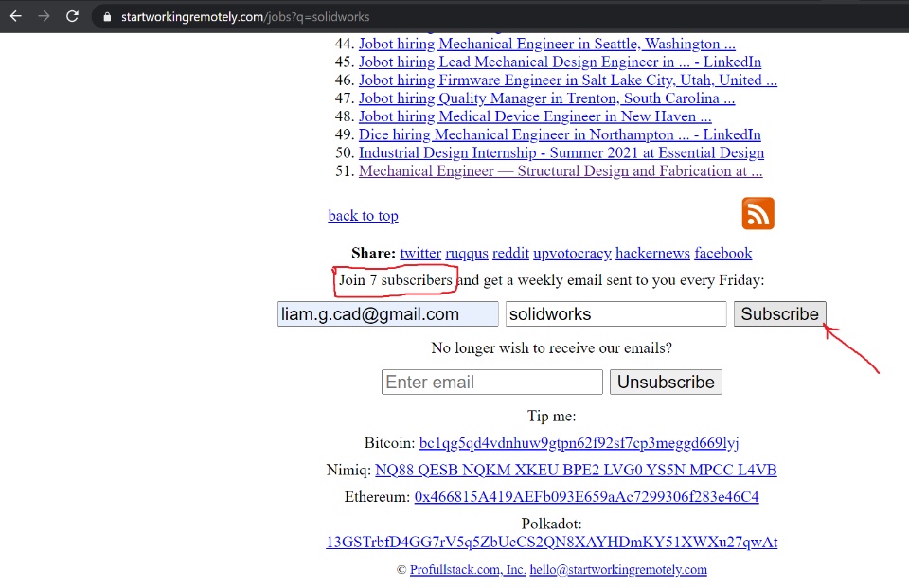Click the address bar URL
Image resolution: width=909 pixels, height=588 pixels.
pyautogui.click(x=245, y=17)
